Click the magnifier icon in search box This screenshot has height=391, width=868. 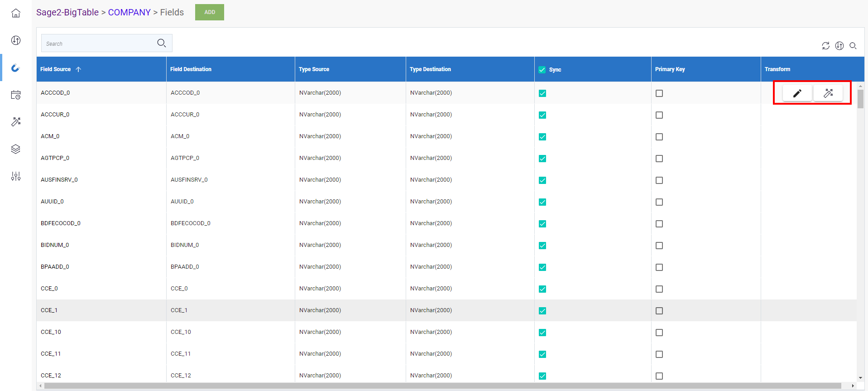click(x=162, y=43)
